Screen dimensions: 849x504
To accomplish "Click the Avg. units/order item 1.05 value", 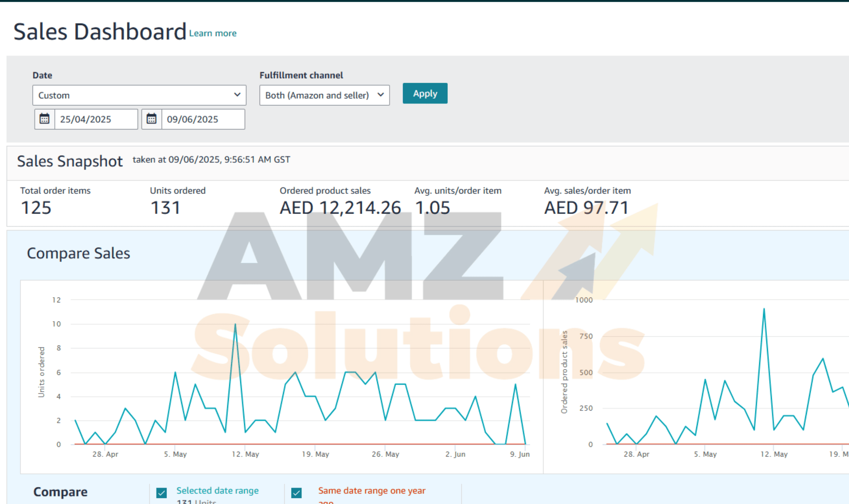I will (432, 208).
